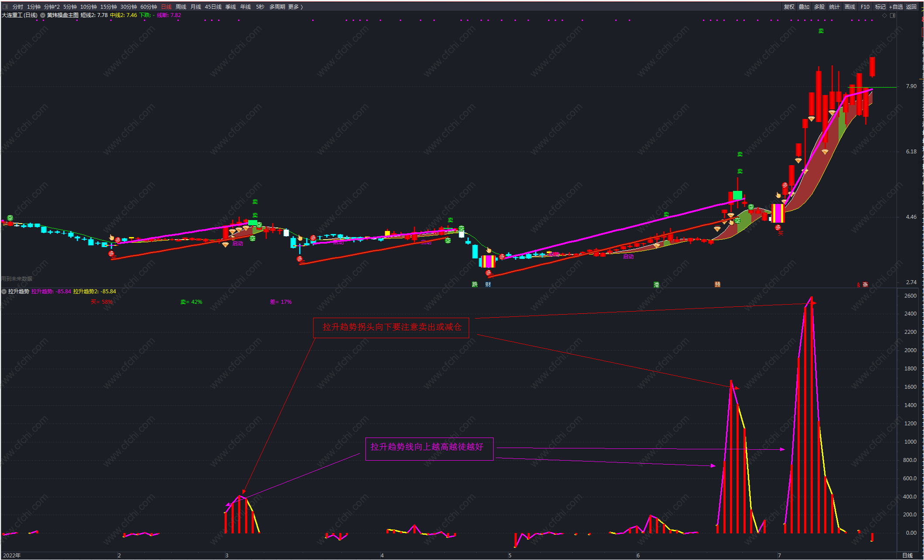Switch to 周线 weekly chart

point(181,7)
